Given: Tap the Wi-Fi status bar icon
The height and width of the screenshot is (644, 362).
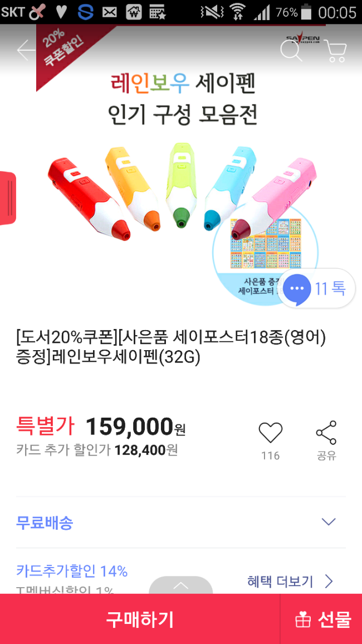Looking at the screenshot, I should tap(238, 12).
